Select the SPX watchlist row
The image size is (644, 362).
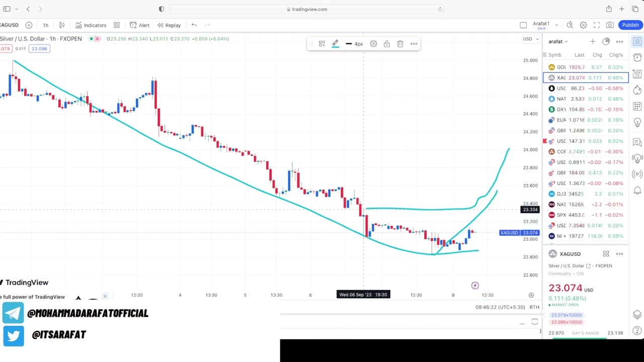[x=586, y=215]
